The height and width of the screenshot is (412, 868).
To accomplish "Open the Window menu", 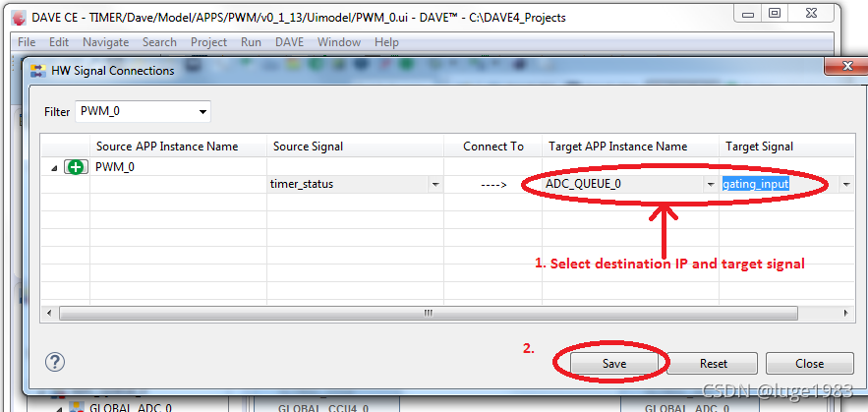I will click(x=339, y=42).
